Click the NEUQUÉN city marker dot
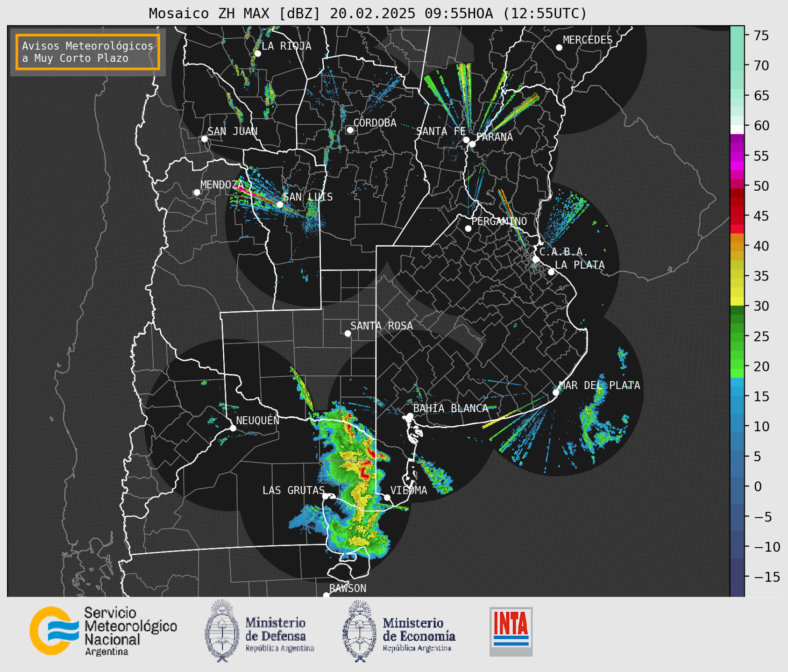This screenshot has height=672, width=788. click(233, 428)
